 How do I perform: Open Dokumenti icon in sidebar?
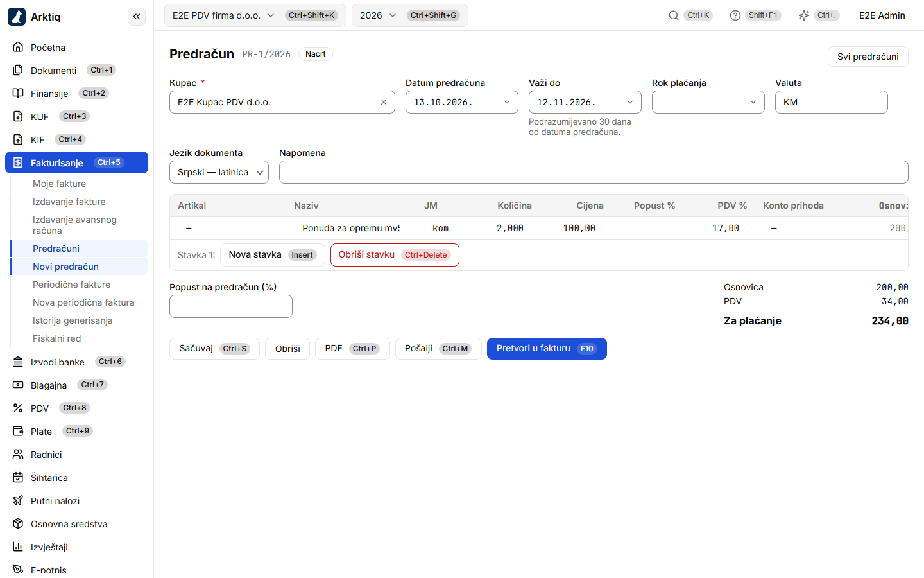pos(18,70)
